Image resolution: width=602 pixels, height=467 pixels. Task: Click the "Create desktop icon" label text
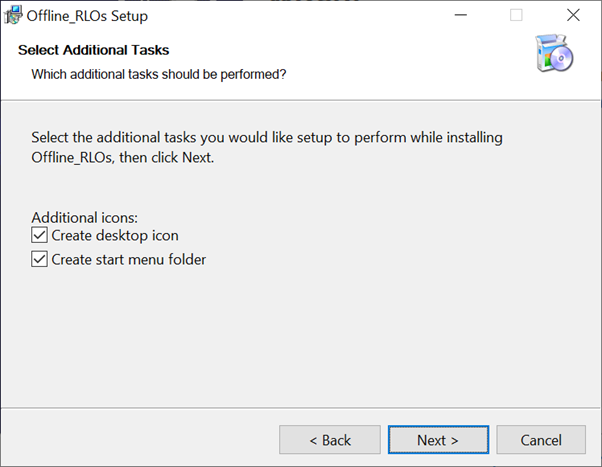(x=115, y=236)
